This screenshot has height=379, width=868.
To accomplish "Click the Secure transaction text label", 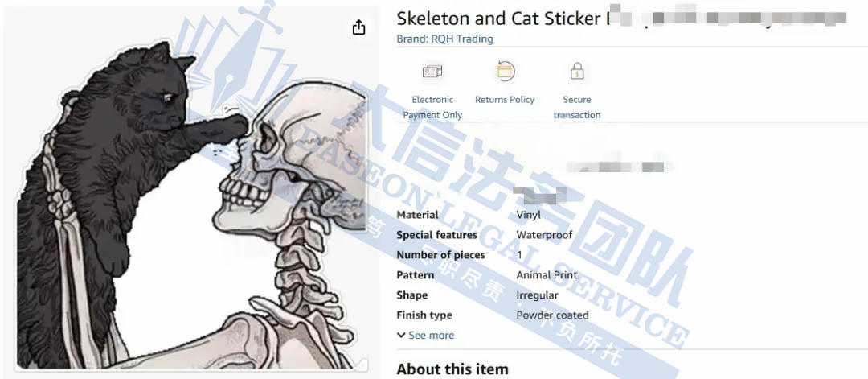I will point(577,108).
